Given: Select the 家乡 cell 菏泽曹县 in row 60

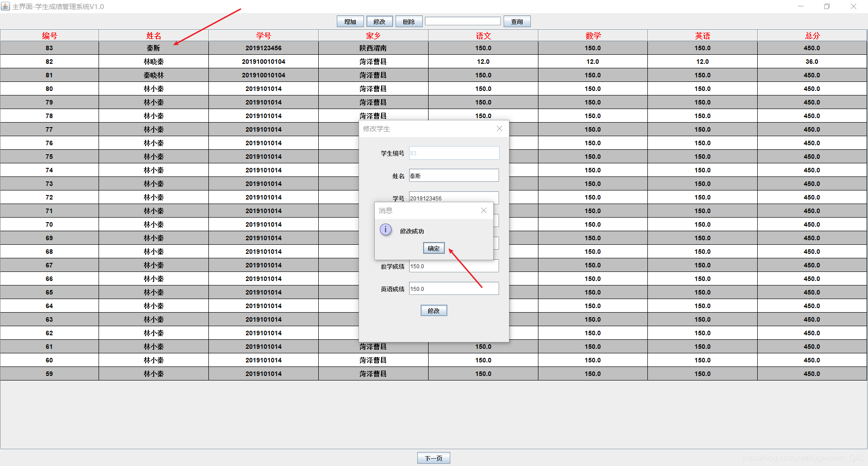Looking at the screenshot, I should [373, 360].
